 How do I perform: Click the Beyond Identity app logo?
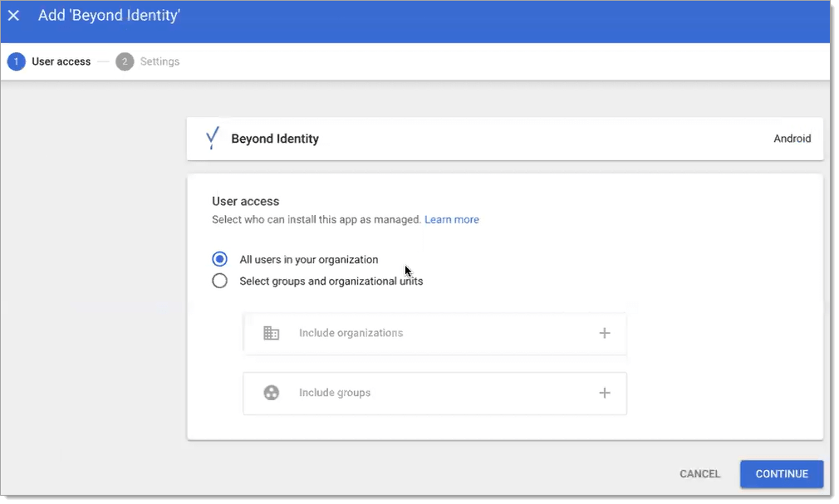(x=212, y=138)
